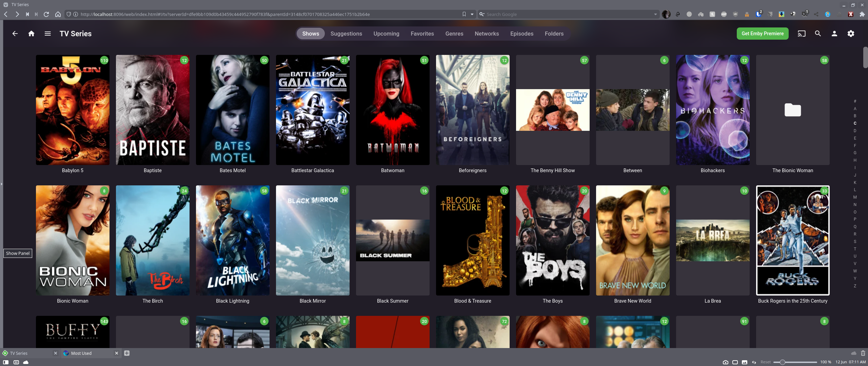868x366 pixels.
Task: Go back with the Emby arrow
Action: coord(15,34)
